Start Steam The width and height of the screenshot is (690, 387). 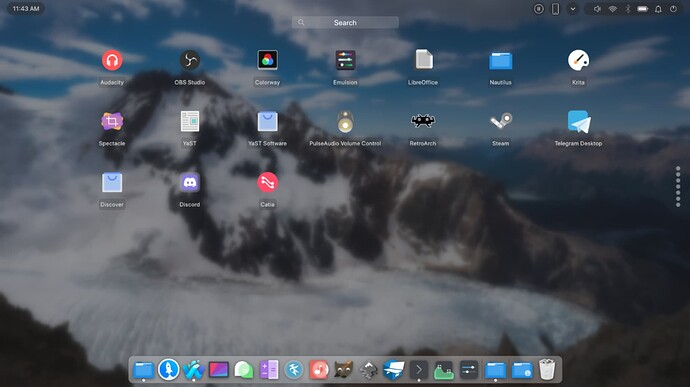[501, 121]
